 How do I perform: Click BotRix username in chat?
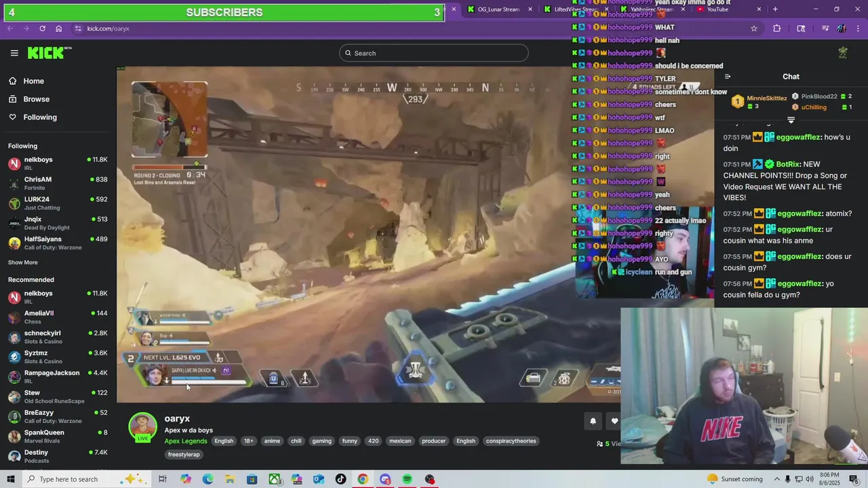click(x=787, y=165)
